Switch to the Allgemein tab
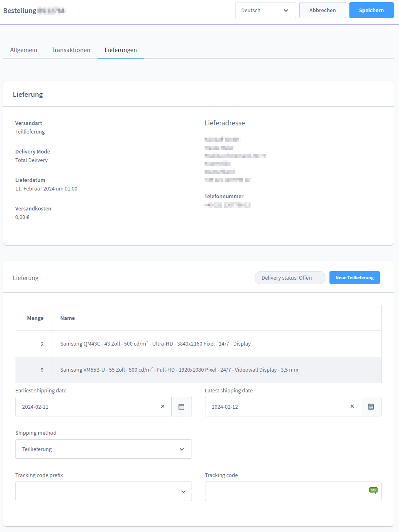 click(24, 50)
